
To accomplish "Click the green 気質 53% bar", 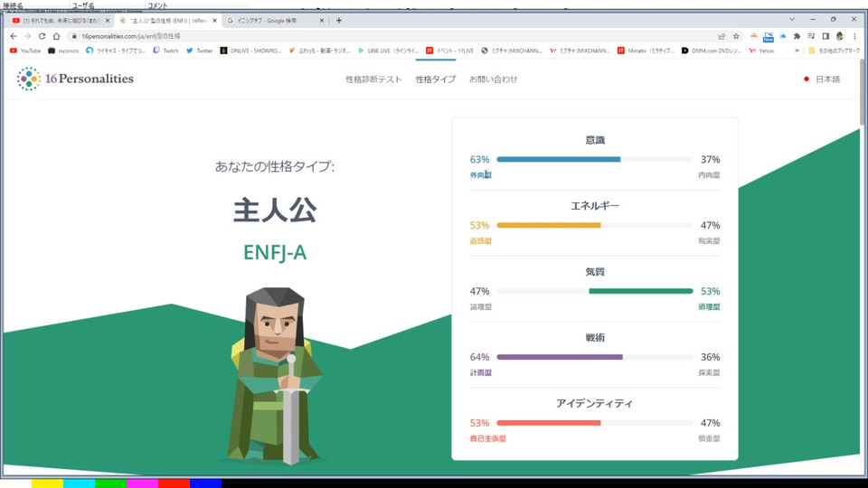I will tap(641, 291).
